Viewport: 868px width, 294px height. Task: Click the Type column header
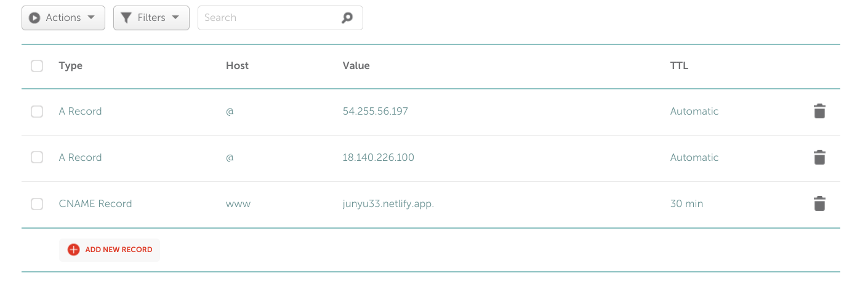[x=71, y=66]
